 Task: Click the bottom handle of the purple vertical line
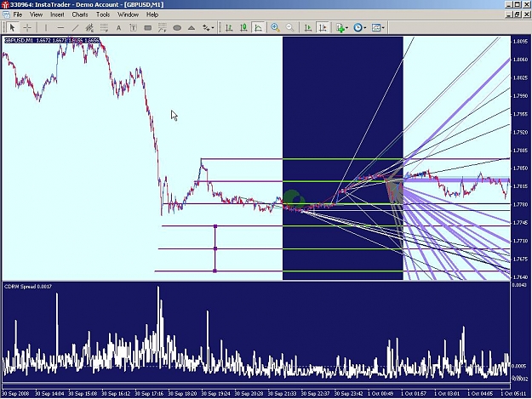click(x=215, y=271)
